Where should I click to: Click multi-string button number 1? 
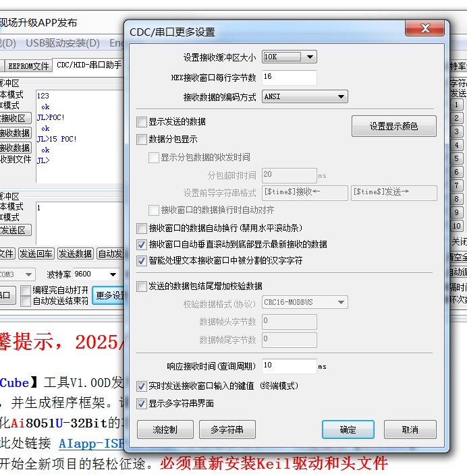click(x=456, y=105)
